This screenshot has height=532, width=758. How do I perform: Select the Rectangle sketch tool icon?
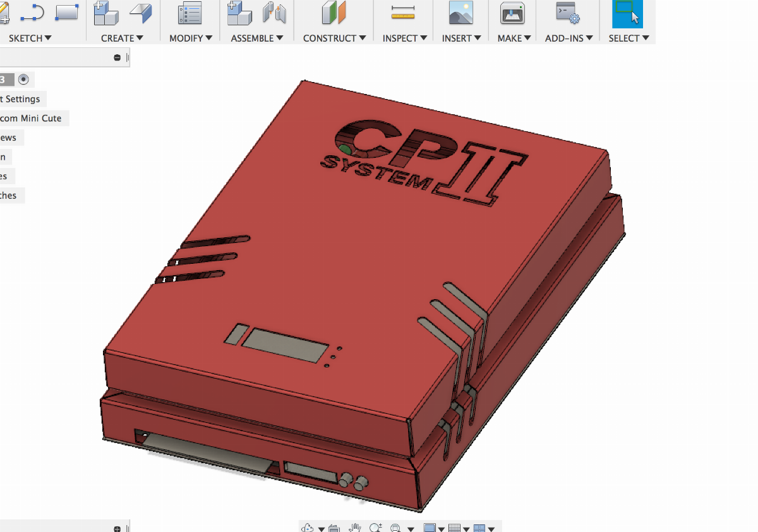click(x=66, y=13)
